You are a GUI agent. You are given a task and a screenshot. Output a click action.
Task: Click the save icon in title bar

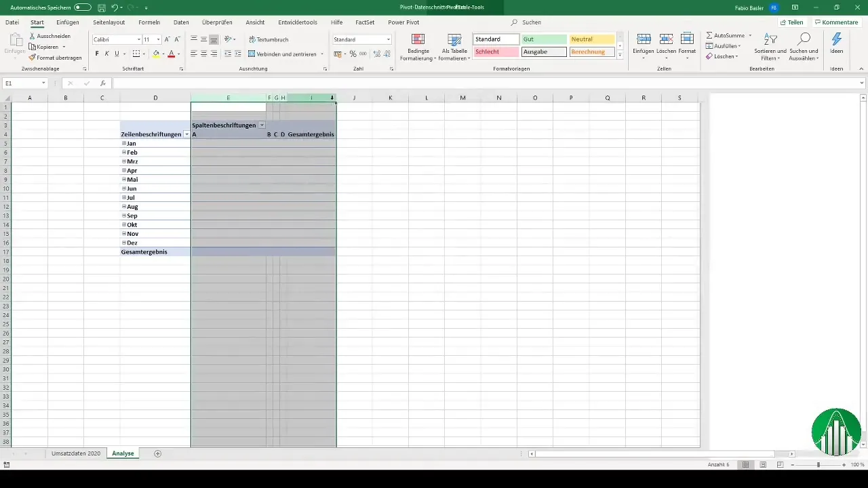101,7
